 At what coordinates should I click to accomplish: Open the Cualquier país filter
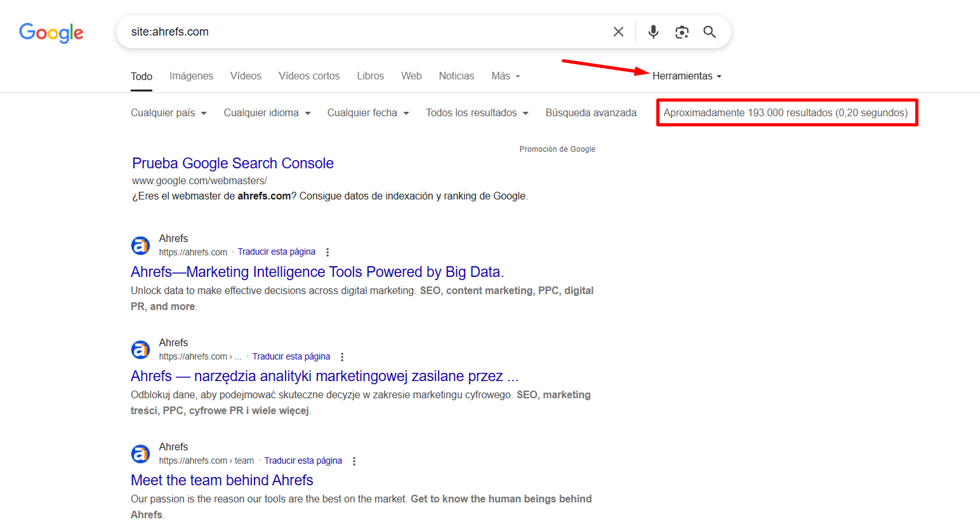pos(169,113)
